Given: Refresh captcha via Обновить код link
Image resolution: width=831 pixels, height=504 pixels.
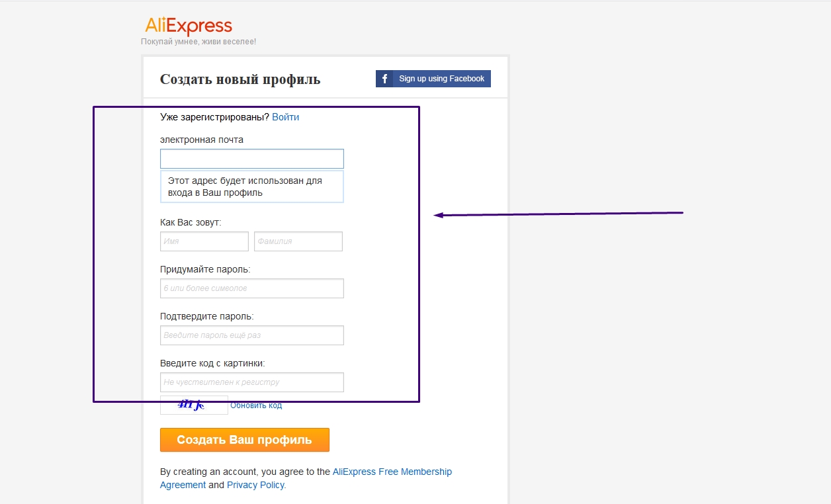Looking at the screenshot, I should (256, 405).
